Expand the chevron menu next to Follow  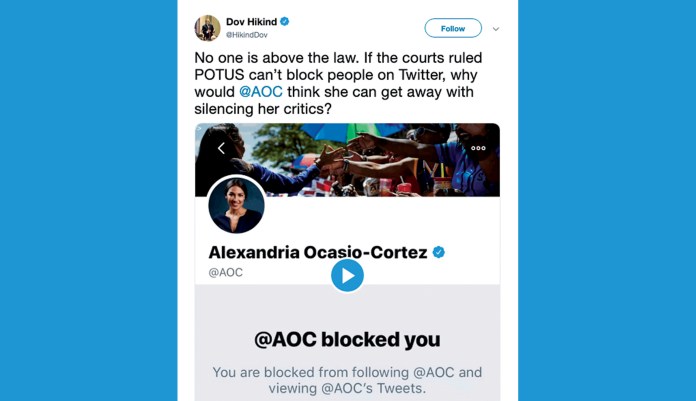coord(495,29)
